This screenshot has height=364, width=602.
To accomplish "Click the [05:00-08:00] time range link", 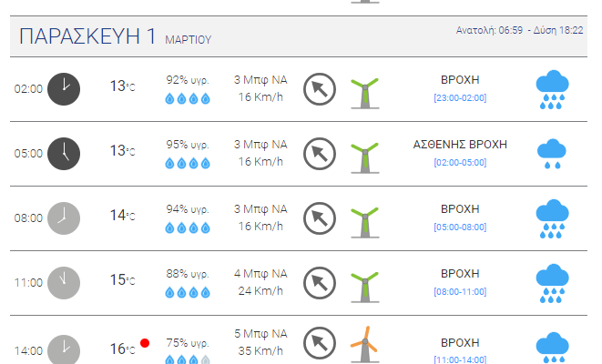I will 460,227.
